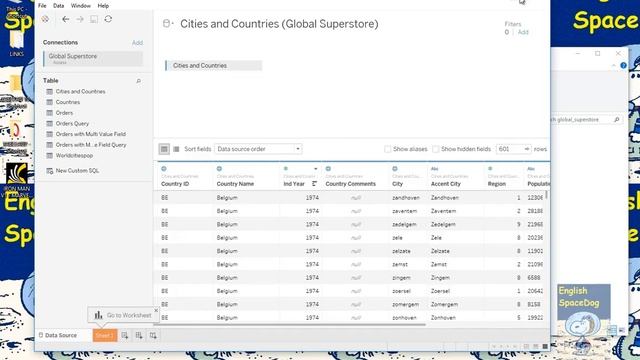This screenshot has height=360, width=640.
Task: Click the New Dashboard icon
Action: tap(139, 336)
